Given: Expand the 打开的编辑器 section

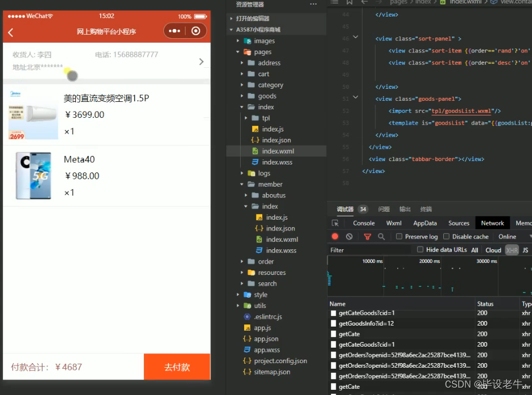Looking at the screenshot, I should [253, 18].
